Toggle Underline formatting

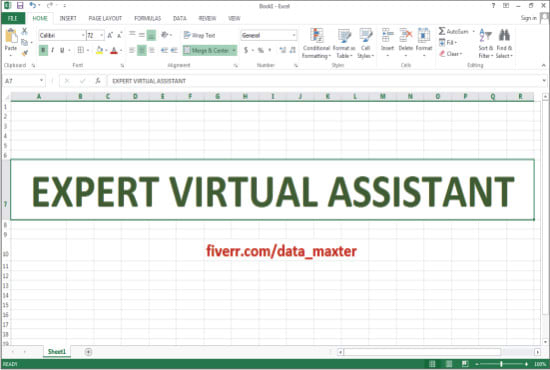[x=62, y=50]
